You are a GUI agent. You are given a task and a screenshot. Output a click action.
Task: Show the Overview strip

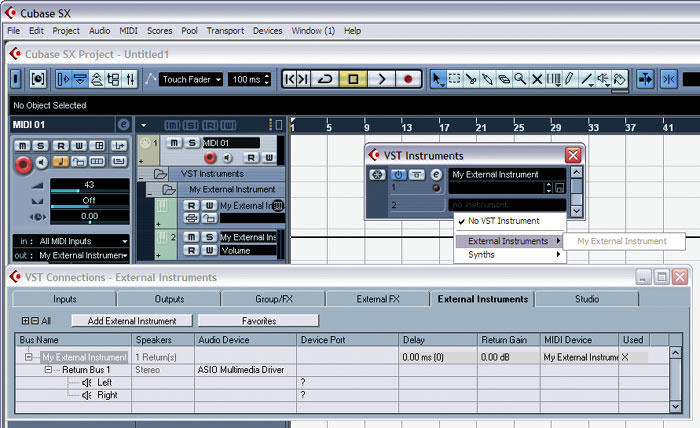pos(97,79)
